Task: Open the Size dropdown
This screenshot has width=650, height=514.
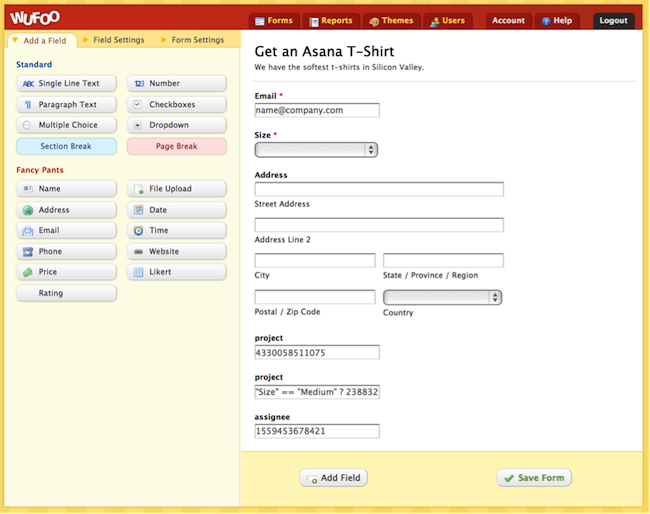Action: click(316, 150)
